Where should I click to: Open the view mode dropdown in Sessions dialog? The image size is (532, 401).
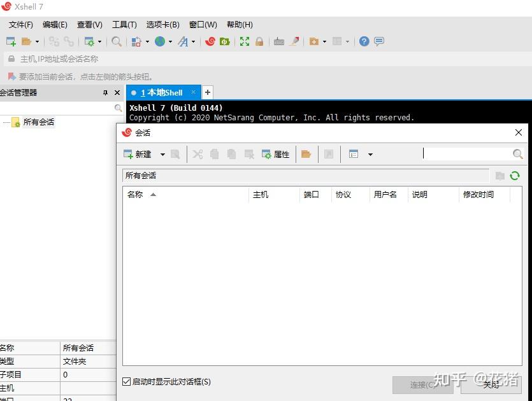pos(370,153)
